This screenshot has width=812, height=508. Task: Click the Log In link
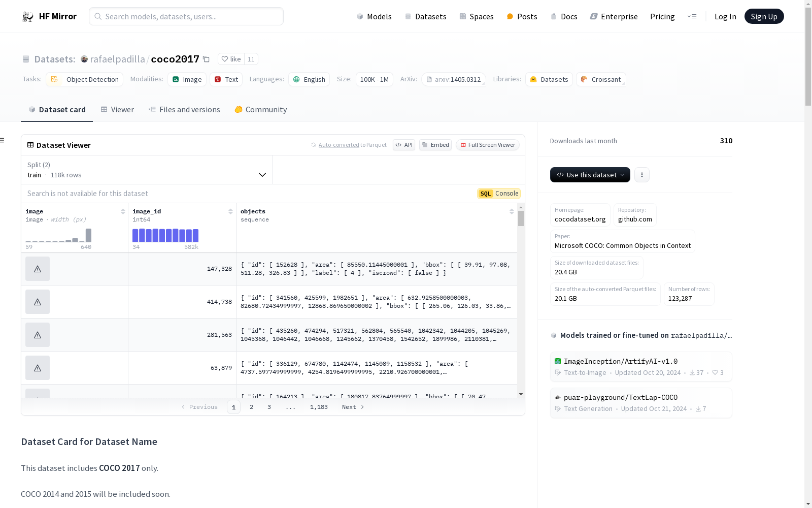[x=725, y=17]
